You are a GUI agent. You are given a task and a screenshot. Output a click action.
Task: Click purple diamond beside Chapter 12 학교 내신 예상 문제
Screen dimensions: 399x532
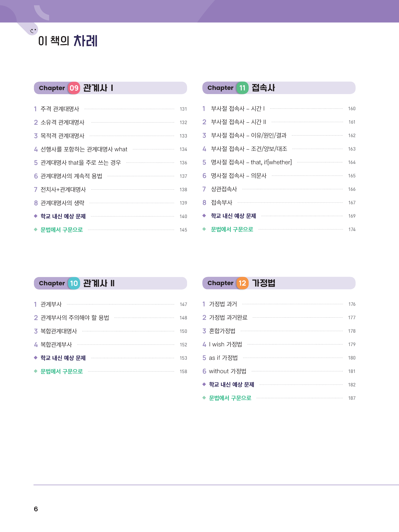click(204, 384)
